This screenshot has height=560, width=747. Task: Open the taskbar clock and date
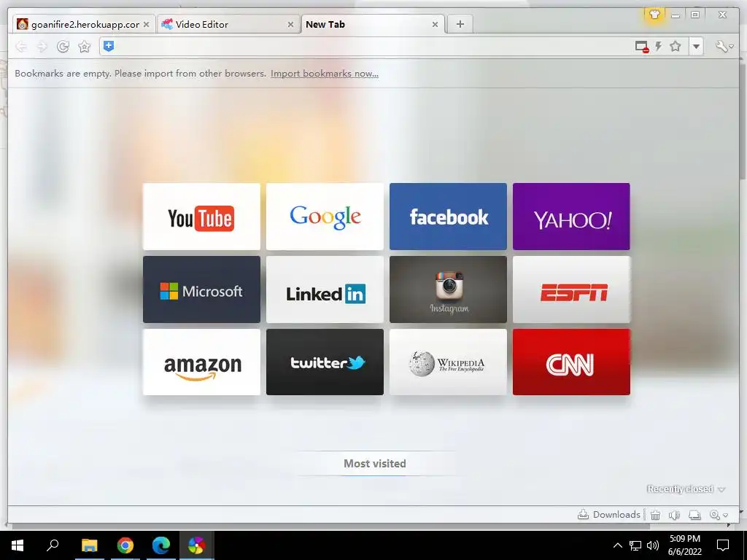pos(684,545)
